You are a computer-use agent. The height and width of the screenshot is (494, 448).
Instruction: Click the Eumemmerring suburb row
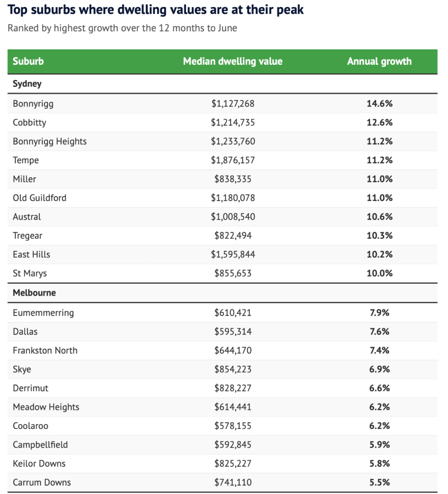(222, 313)
